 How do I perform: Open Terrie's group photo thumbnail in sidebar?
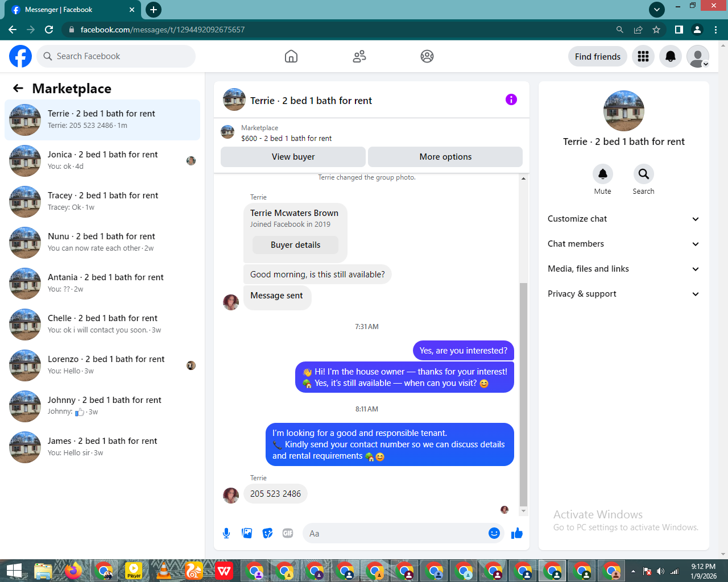point(25,120)
